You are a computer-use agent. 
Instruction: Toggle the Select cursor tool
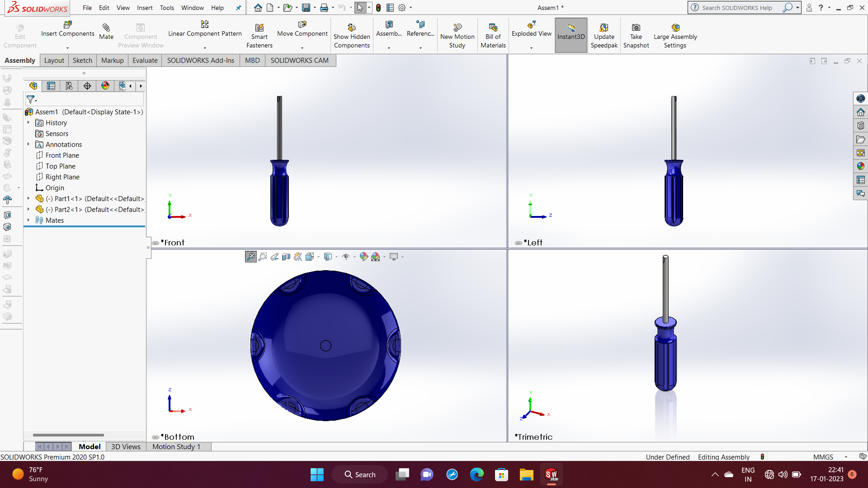point(360,8)
